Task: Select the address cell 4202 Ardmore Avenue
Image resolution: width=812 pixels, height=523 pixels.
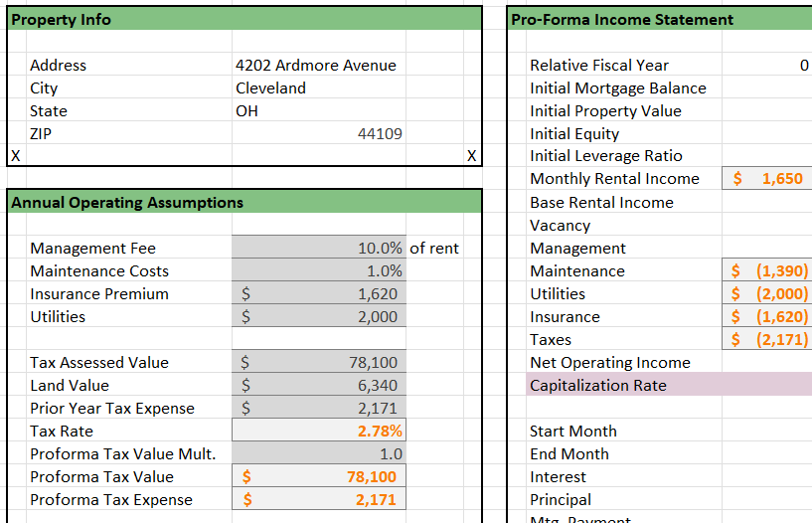Action: (316, 66)
